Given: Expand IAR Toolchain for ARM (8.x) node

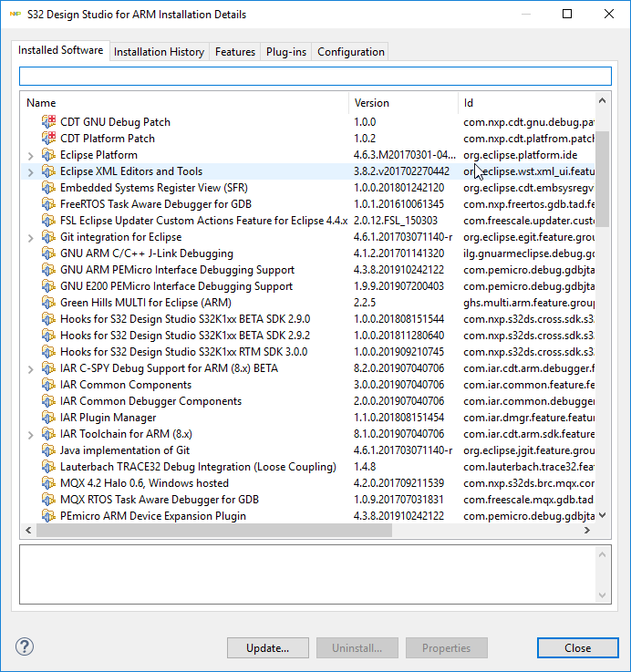Looking at the screenshot, I should (x=30, y=435).
